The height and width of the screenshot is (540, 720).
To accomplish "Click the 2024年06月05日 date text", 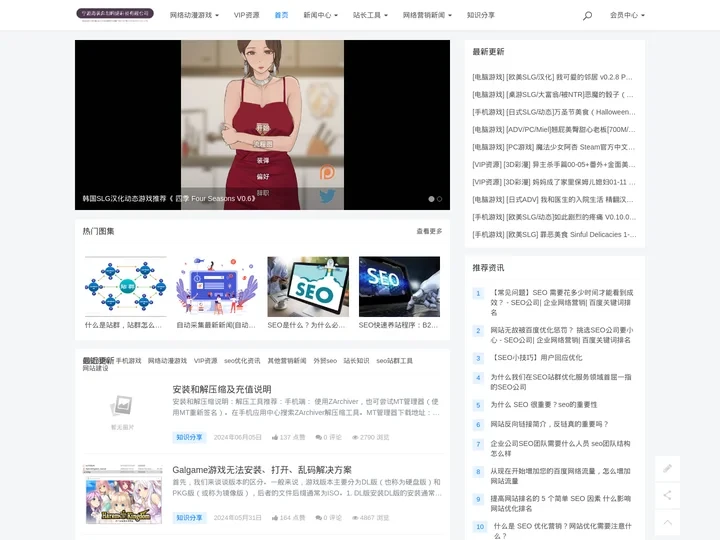I will [x=237, y=437].
